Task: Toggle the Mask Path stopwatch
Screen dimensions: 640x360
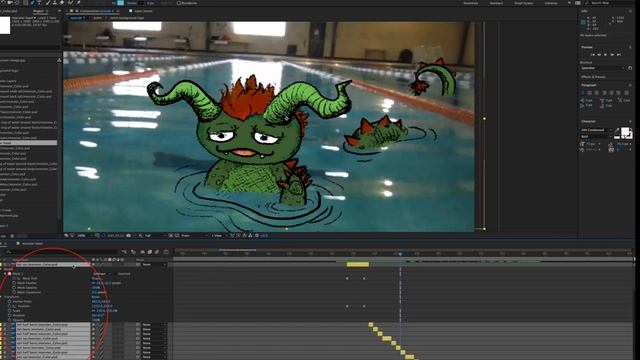Action: 14,278
